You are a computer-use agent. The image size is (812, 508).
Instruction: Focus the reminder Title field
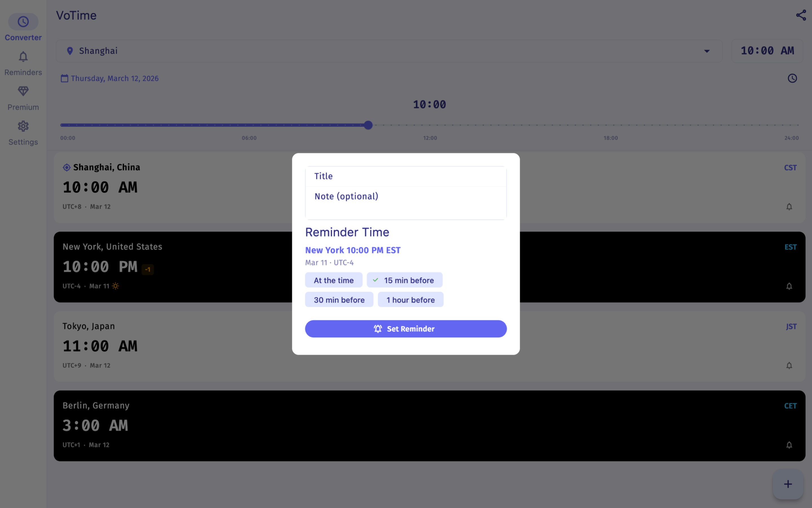tap(406, 176)
